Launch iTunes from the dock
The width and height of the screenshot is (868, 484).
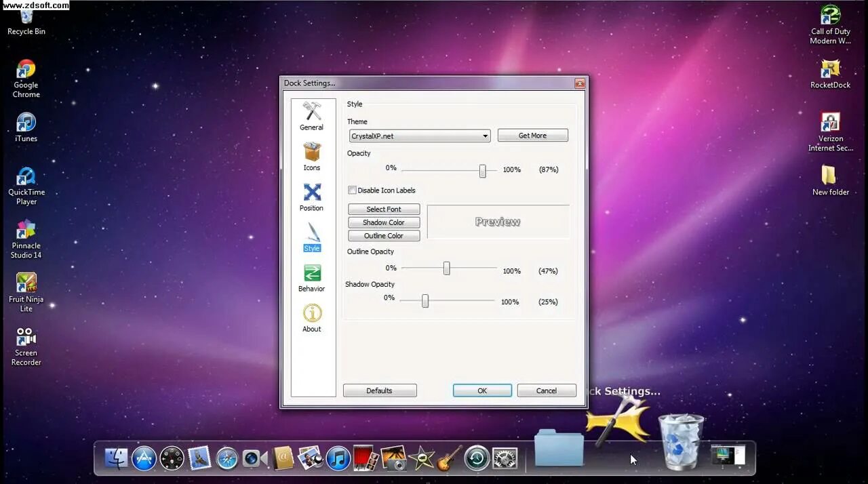pyautogui.click(x=337, y=458)
